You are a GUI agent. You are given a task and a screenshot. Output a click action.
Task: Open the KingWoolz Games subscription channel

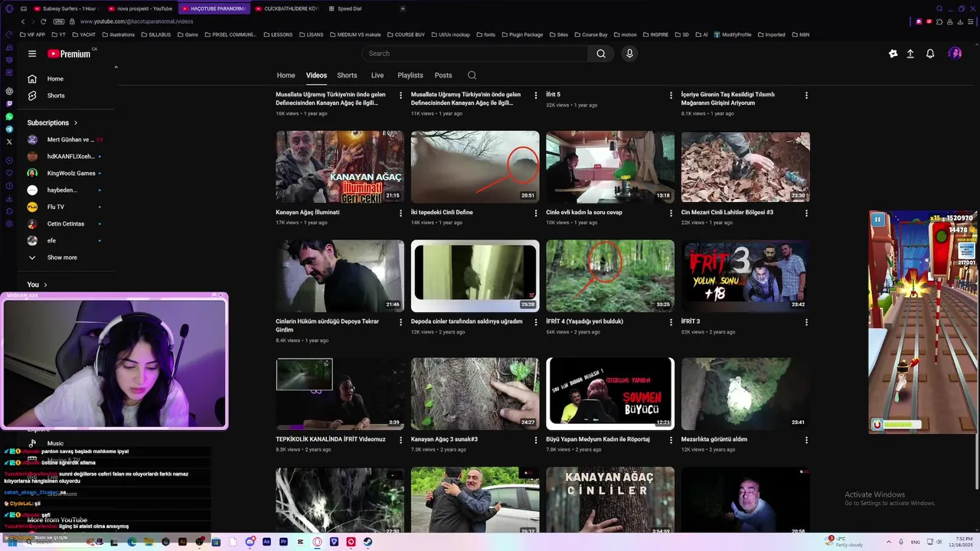(66, 173)
